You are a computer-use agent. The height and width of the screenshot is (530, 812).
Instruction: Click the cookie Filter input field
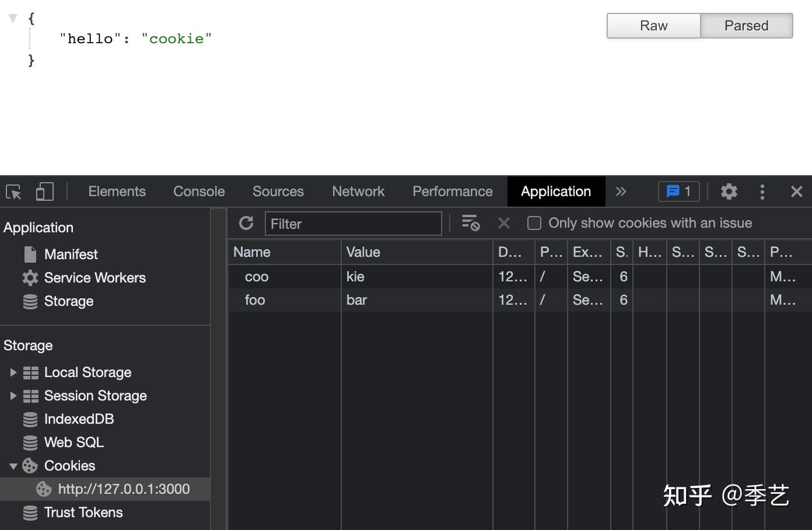click(353, 224)
